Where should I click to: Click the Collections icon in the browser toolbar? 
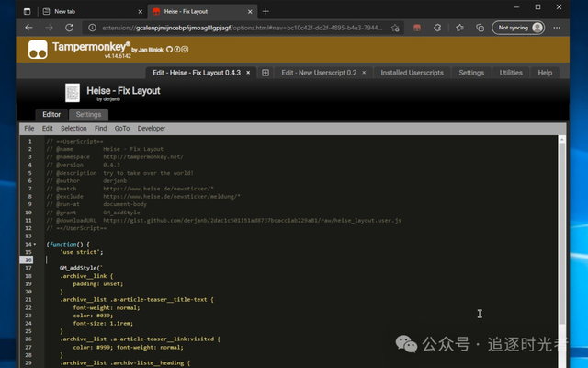[x=480, y=28]
